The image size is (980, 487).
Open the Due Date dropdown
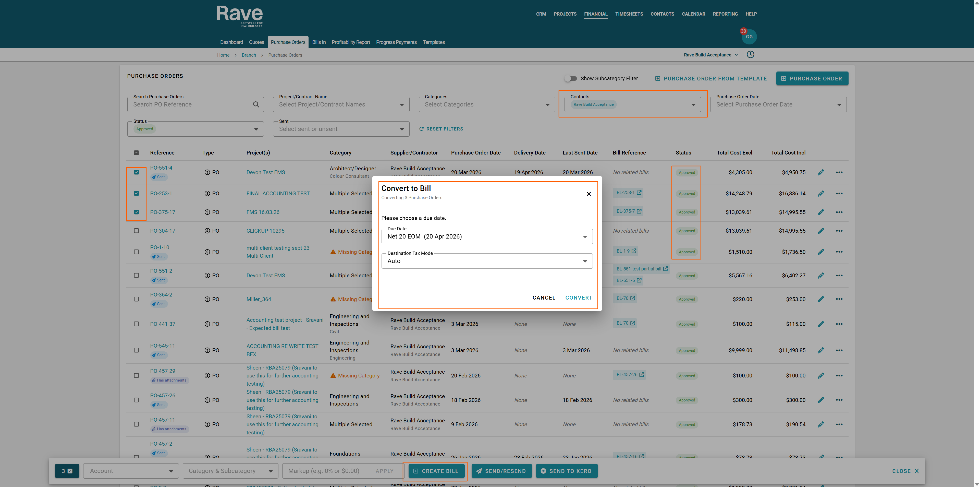click(487, 236)
